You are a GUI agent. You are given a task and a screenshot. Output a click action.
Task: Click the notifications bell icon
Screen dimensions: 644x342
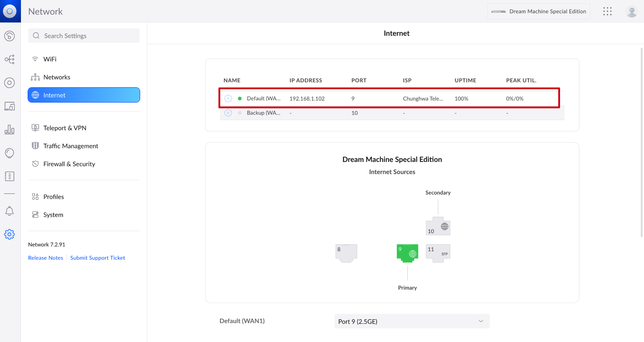9,211
